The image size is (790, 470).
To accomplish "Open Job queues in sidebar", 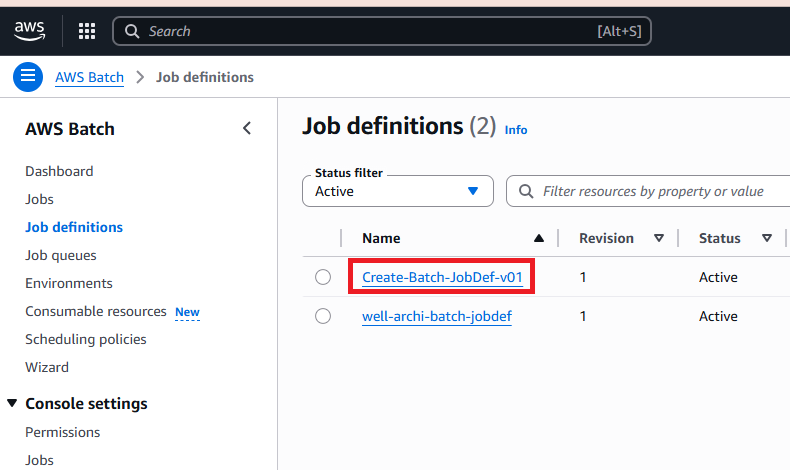I will 61,255.
